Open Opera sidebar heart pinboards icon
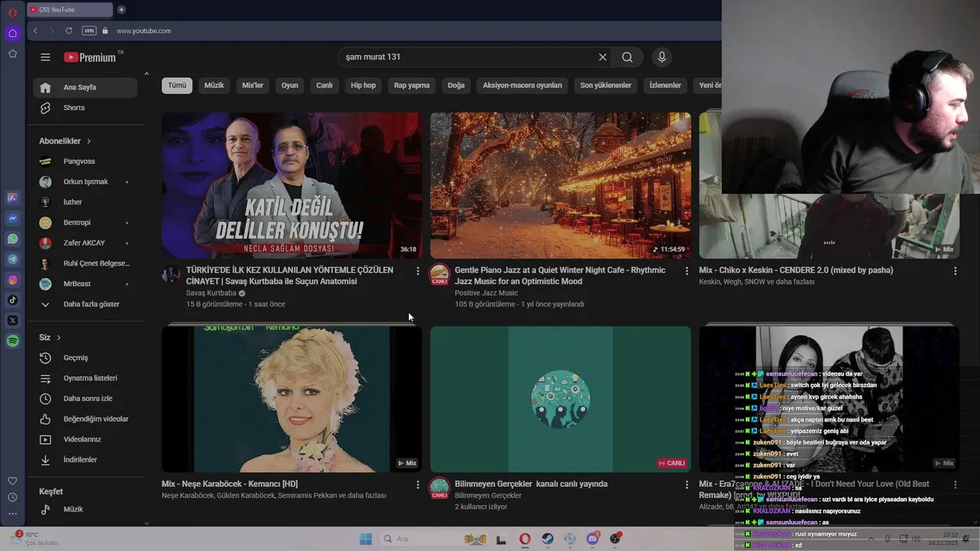Image resolution: width=980 pixels, height=551 pixels. 12,481
